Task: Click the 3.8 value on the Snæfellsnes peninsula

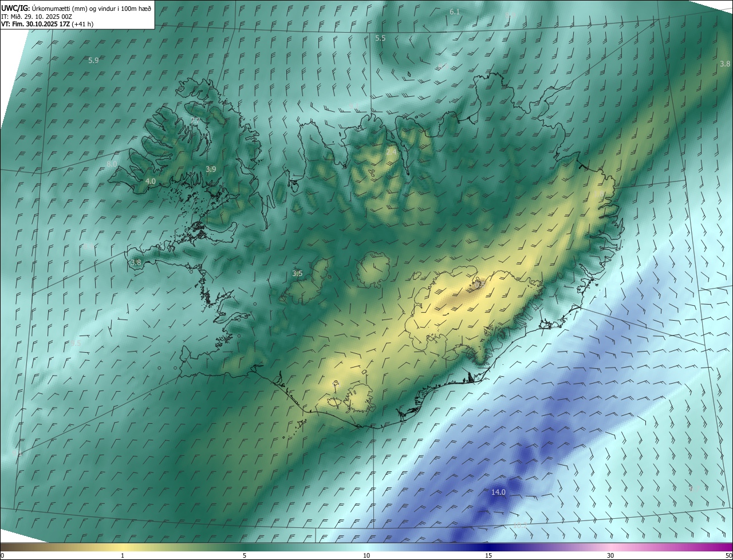Action: pyautogui.click(x=136, y=263)
